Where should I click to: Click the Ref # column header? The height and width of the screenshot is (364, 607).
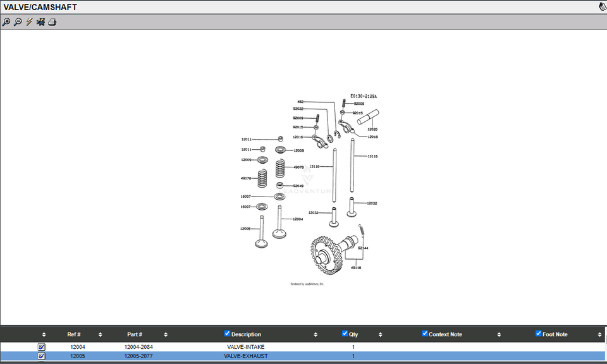[74, 334]
